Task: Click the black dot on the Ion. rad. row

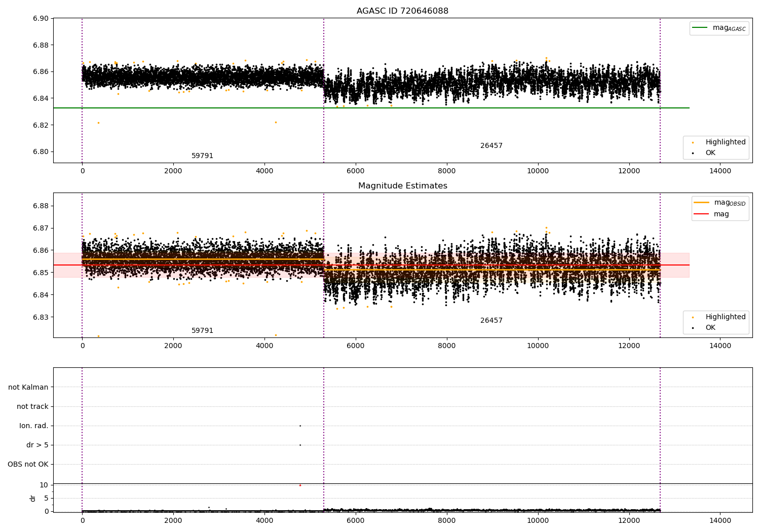Action: click(300, 426)
